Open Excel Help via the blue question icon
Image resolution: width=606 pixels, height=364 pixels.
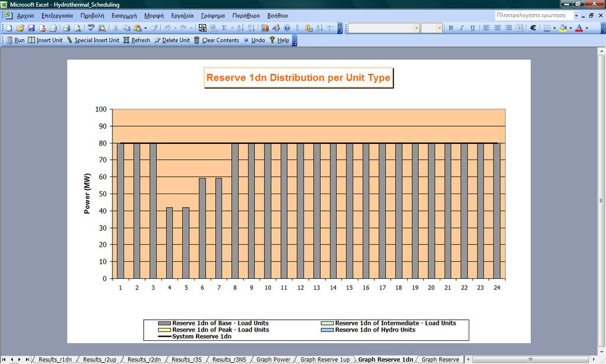[287, 28]
